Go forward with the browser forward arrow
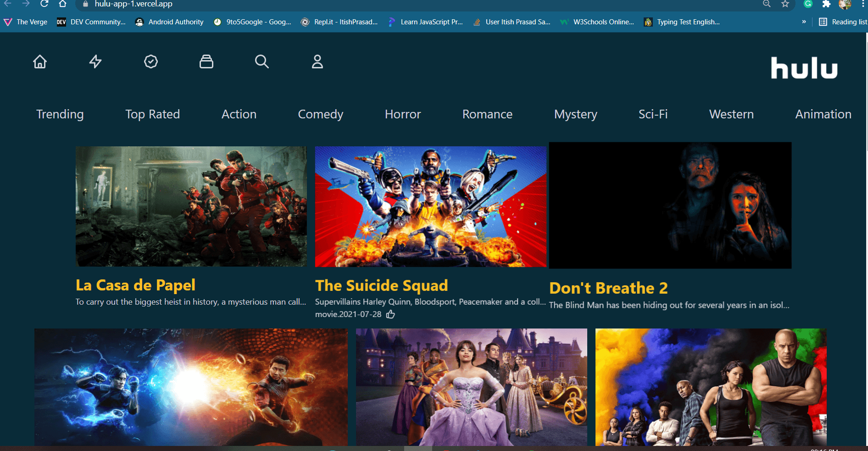The height and width of the screenshot is (451, 868). (x=26, y=4)
